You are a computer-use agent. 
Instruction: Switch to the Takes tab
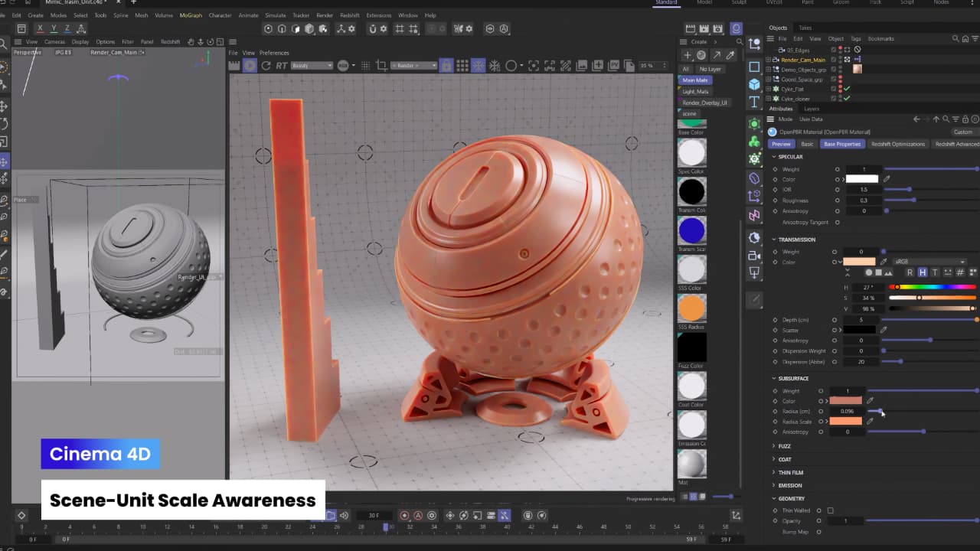(x=805, y=28)
